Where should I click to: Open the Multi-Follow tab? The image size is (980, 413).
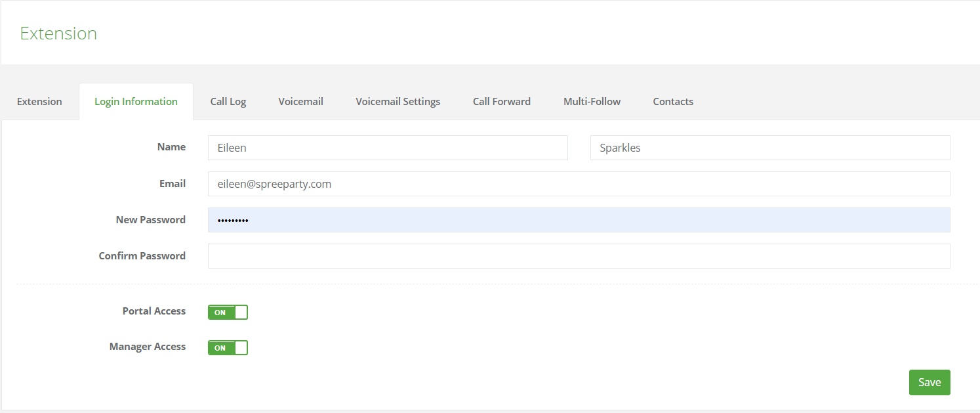[592, 102]
